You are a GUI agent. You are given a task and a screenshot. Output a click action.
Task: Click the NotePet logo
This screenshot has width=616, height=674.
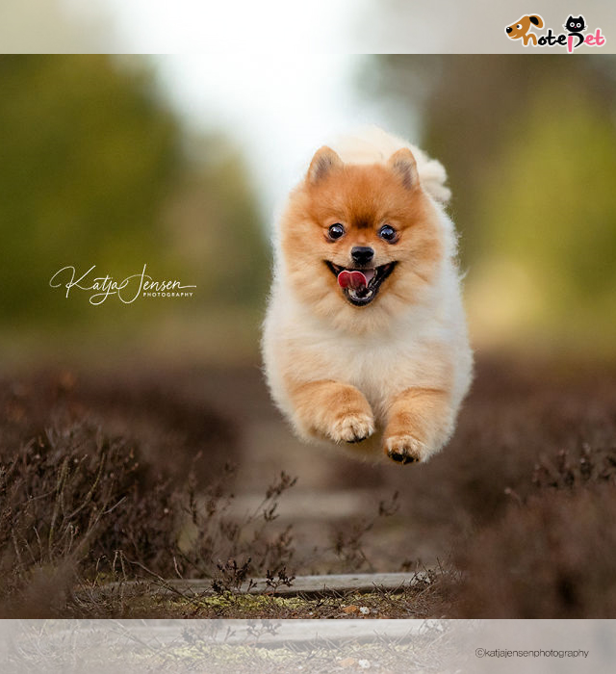pos(555,33)
